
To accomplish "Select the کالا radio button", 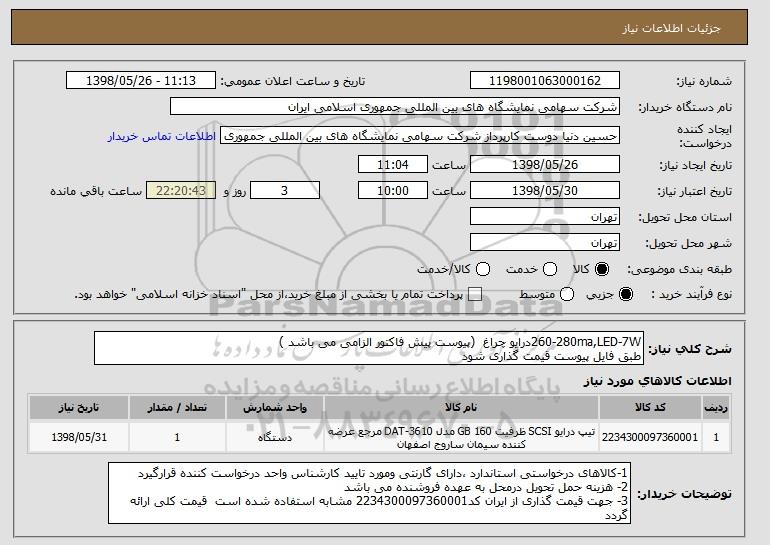I will 602,269.
